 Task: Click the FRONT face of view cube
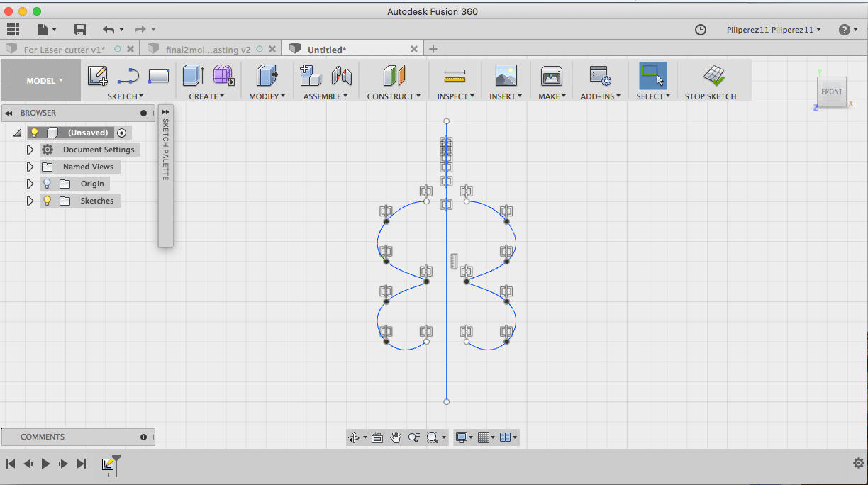click(832, 91)
